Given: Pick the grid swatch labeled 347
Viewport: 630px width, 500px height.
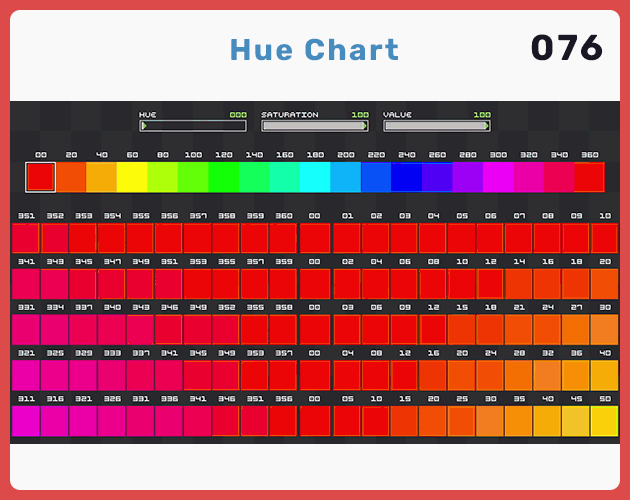Looking at the screenshot, I should [x=111, y=284].
